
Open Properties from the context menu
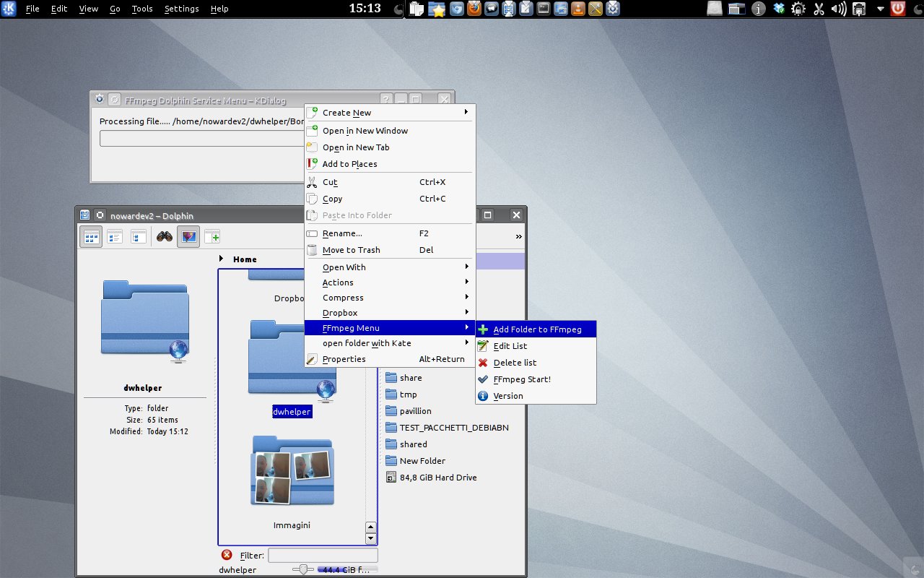coord(390,359)
